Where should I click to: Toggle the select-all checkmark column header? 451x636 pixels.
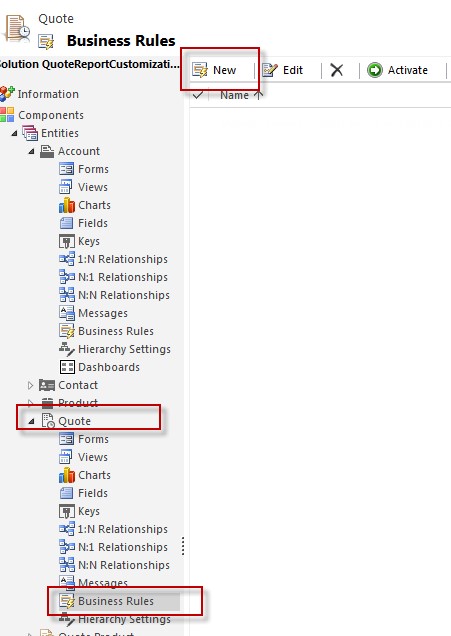[x=198, y=95]
